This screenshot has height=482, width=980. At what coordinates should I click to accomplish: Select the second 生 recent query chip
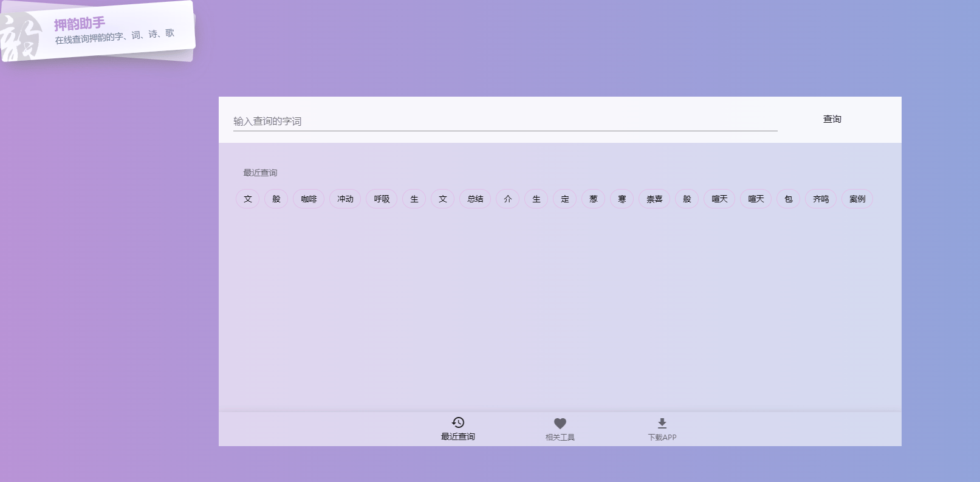536,199
